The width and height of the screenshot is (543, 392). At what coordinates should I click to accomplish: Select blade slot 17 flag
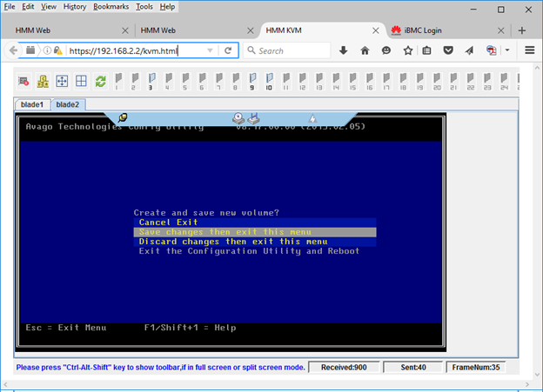386,82
